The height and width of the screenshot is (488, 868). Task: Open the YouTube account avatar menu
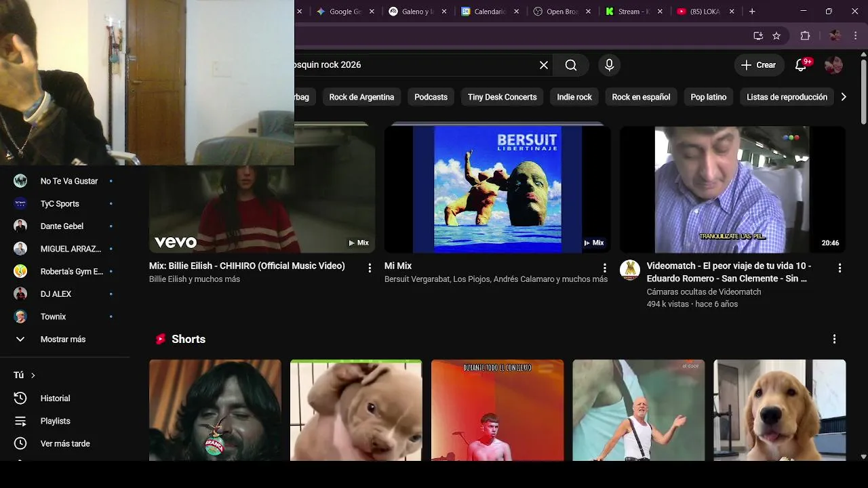833,65
